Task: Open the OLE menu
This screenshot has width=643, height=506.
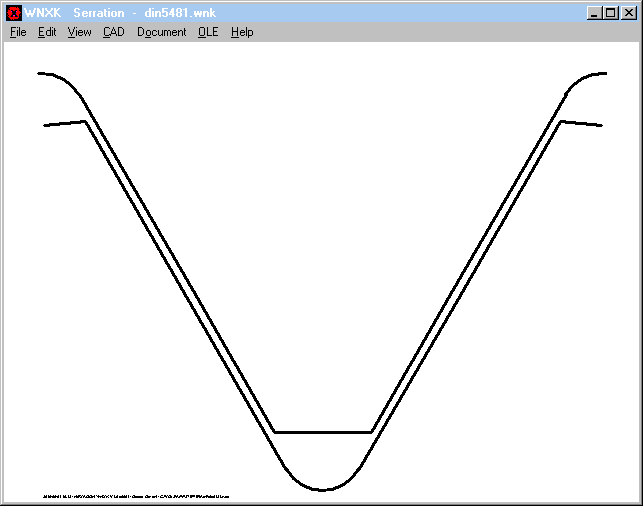Action: (x=207, y=32)
